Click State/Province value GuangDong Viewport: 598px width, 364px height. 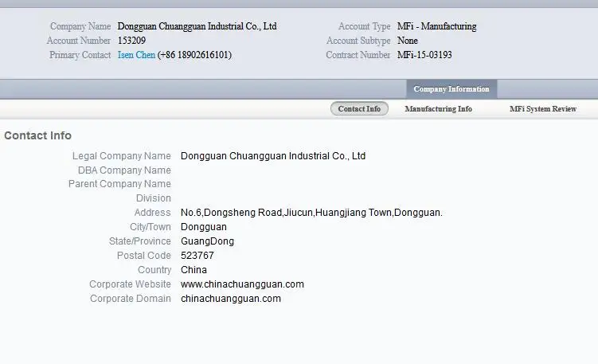coord(208,241)
